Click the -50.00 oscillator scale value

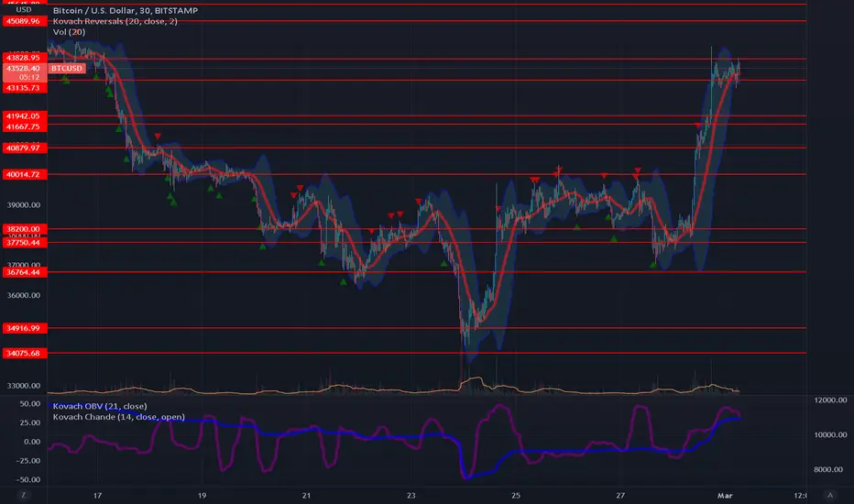27,480
